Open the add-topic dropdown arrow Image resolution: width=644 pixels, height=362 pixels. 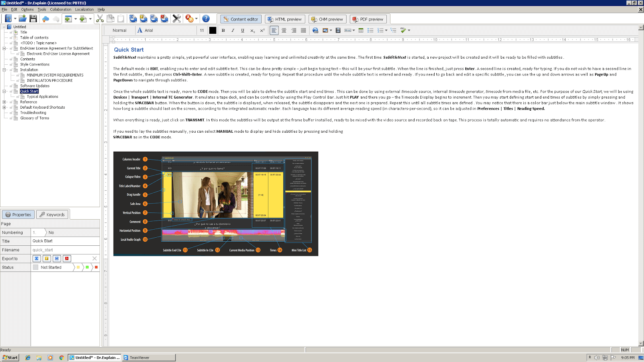click(90, 19)
